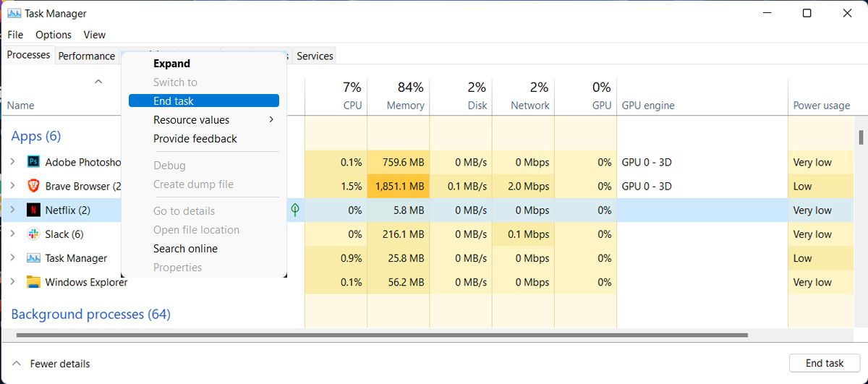Click the Task Manager title bar icon
Image resolution: width=868 pixels, height=384 pixels.
coord(14,13)
